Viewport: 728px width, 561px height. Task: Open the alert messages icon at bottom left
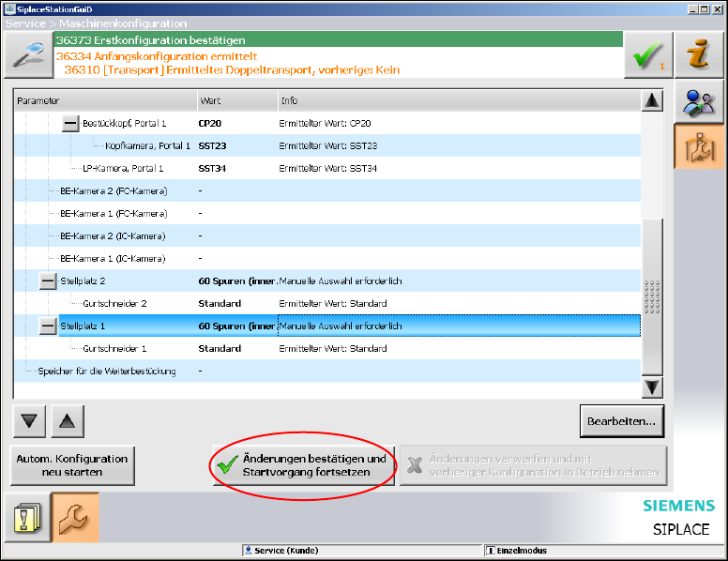pos(26,517)
